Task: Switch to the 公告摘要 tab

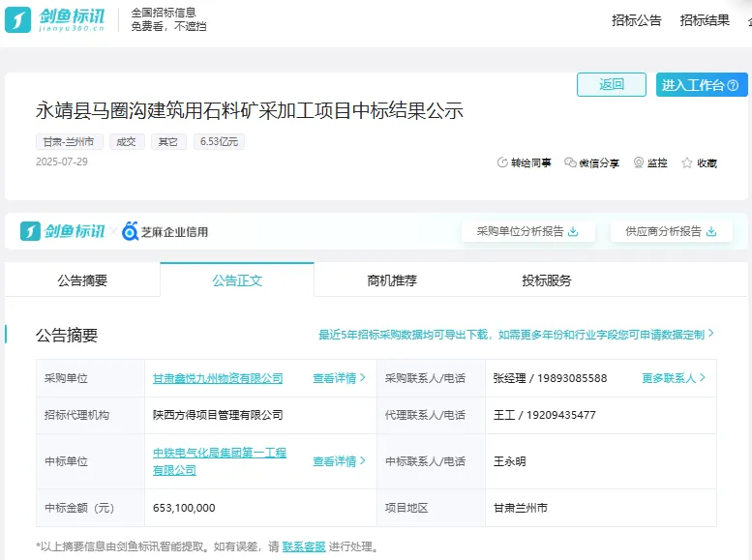Action: (82, 280)
